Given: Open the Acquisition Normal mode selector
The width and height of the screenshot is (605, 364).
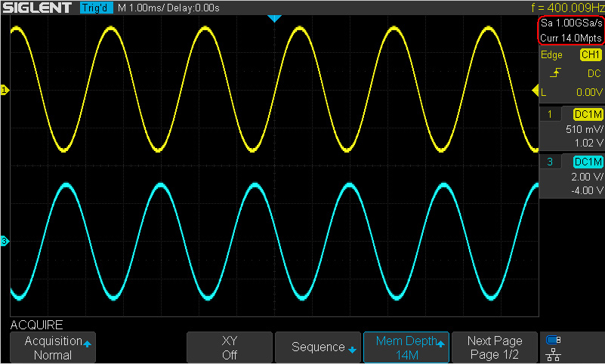Looking at the screenshot, I should [x=53, y=347].
